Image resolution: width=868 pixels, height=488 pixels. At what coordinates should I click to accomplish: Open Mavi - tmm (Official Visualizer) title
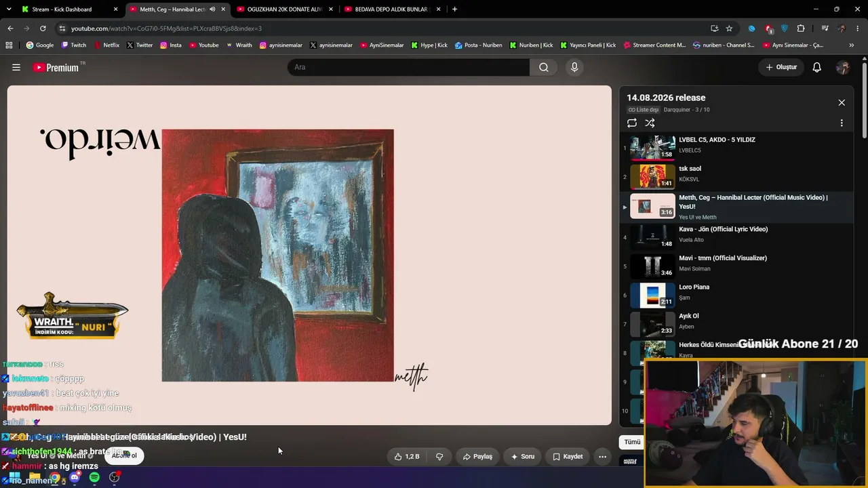point(723,258)
